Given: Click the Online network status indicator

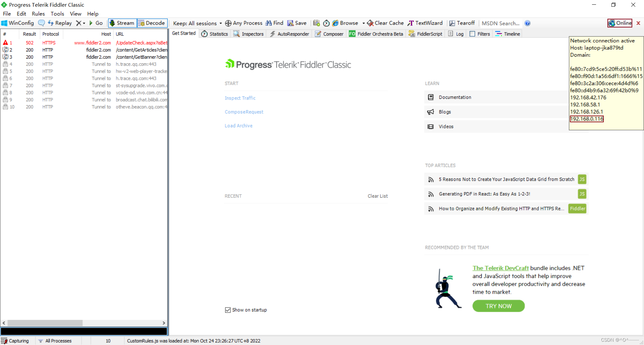Looking at the screenshot, I should [620, 23].
